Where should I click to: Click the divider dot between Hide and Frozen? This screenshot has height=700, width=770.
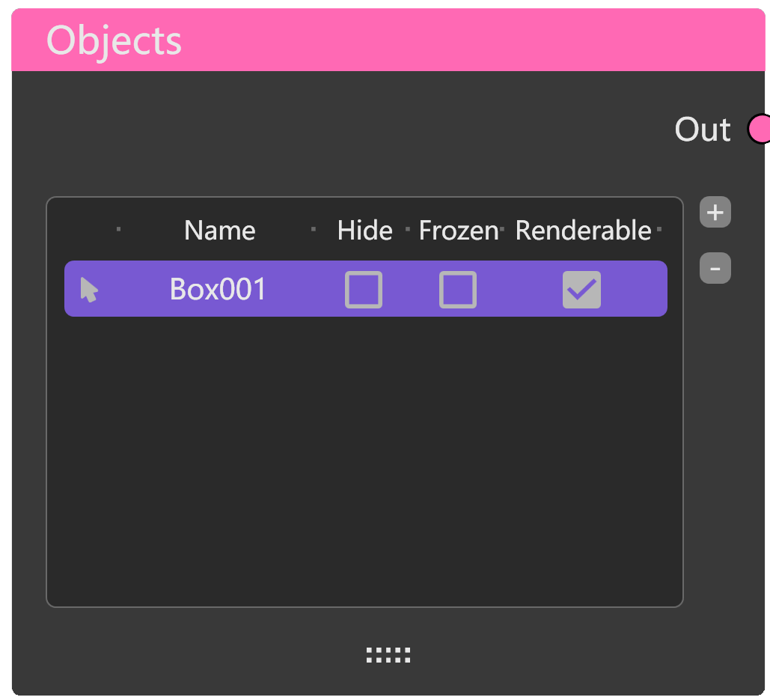coord(407,228)
